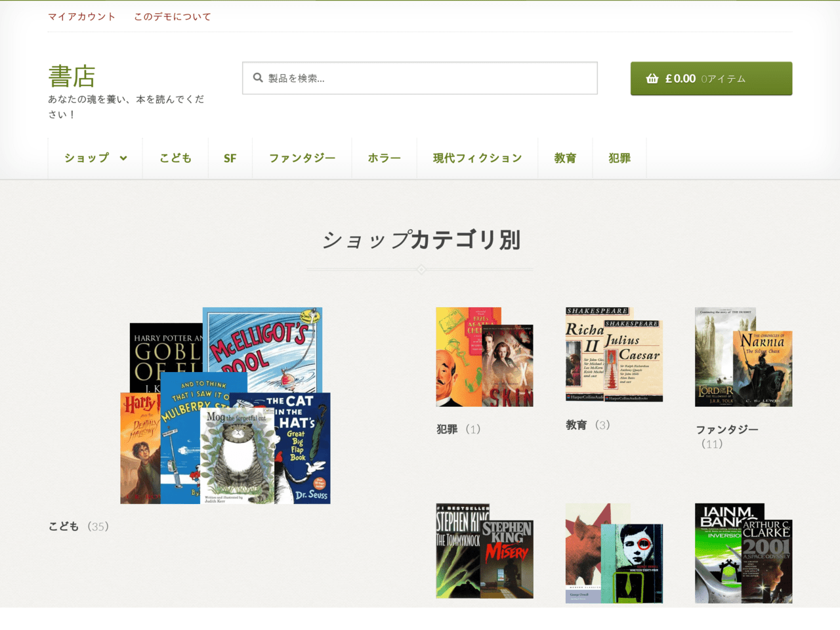This screenshot has width=840, height=630.
Task: Click the shopping basket icon
Action: (652, 79)
